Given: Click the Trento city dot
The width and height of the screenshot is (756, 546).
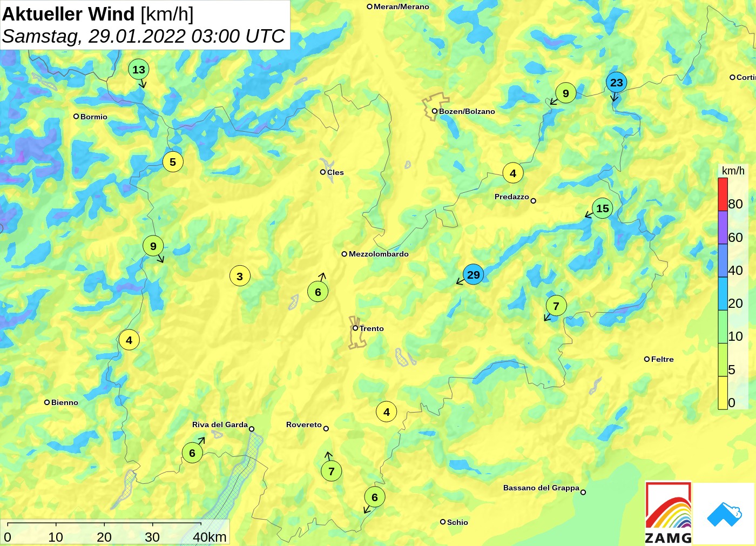Looking at the screenshot, I should 355,328.
